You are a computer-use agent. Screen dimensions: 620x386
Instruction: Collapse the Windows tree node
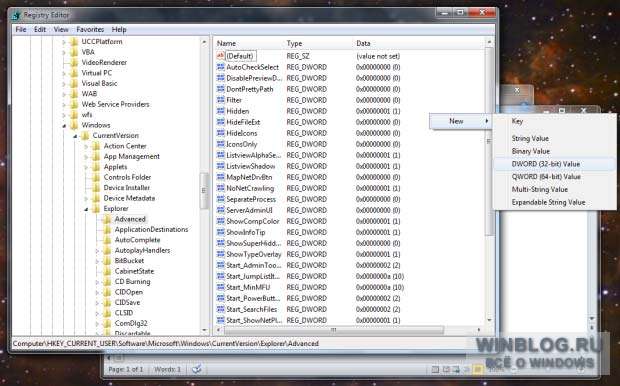pyautogui.click(x=64, y=125)
